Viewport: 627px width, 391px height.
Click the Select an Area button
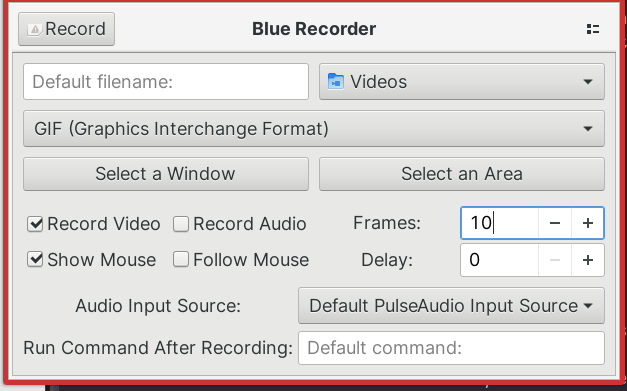(x=462, y=174)
